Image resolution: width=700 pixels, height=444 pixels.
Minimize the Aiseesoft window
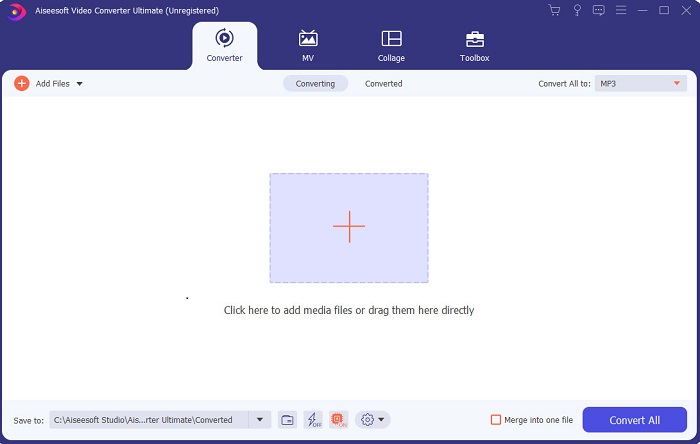pyautogui.click(x=642, y=10)
